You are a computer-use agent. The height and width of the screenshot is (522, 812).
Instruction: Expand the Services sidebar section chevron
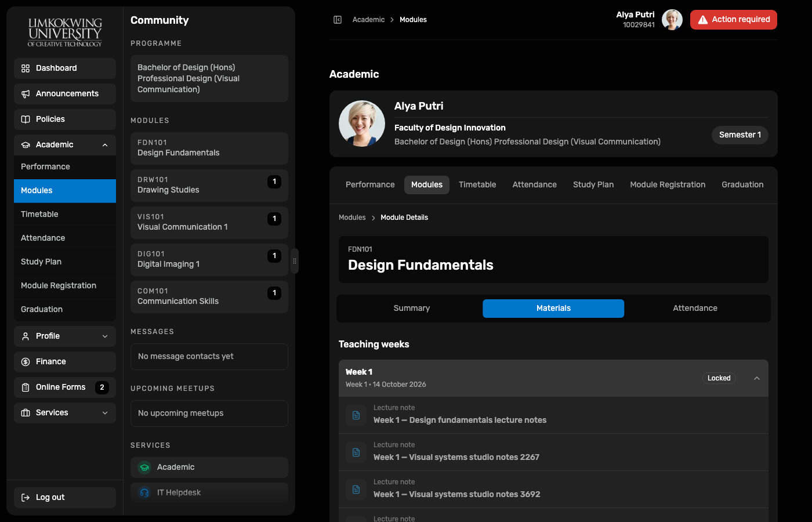pos(105,413)
